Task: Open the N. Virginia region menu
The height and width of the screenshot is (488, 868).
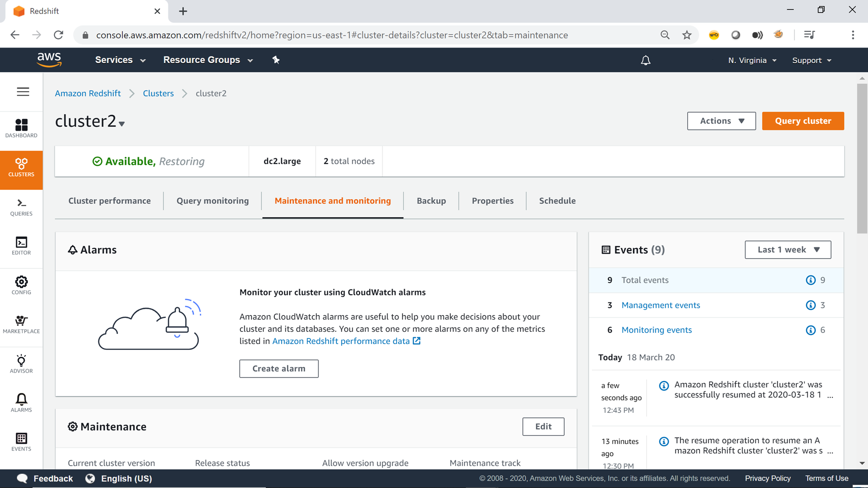Action: [752, 60]
